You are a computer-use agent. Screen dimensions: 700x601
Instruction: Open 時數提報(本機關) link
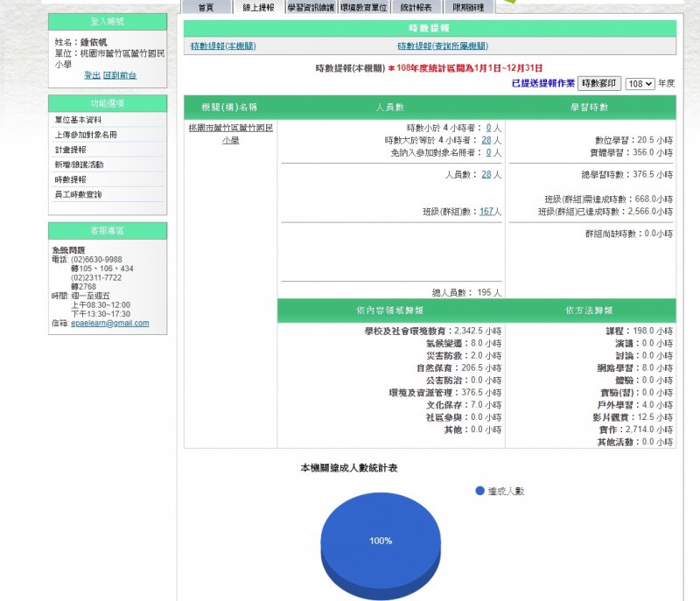pos(224,46)
